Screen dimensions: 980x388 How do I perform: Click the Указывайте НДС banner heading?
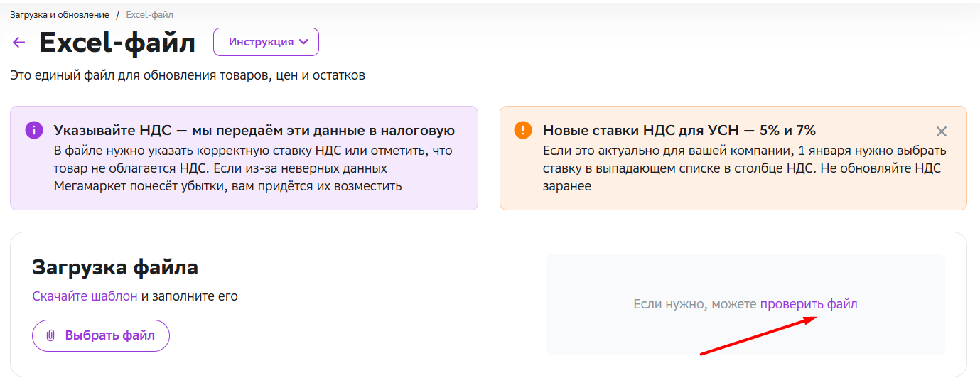[x=254, y=131]
